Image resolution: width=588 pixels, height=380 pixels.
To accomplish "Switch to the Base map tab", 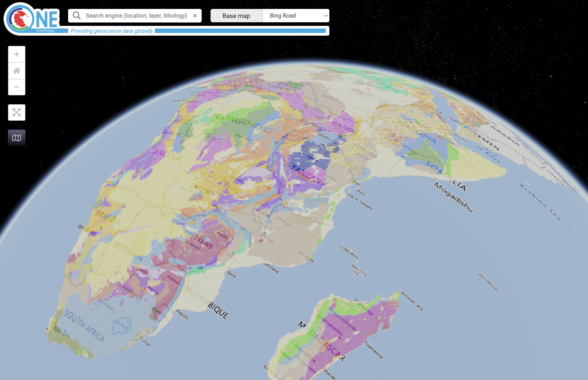I will coord(236,15).
